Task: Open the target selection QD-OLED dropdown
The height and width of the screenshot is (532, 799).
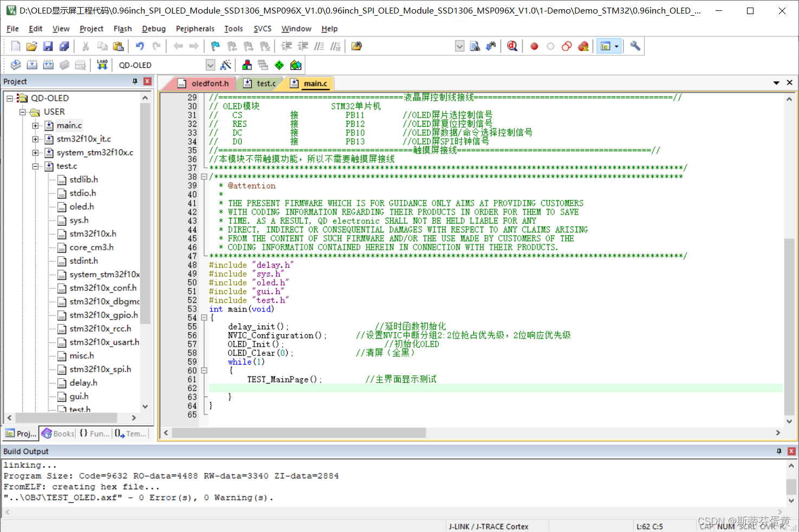Action: (211, 65)
